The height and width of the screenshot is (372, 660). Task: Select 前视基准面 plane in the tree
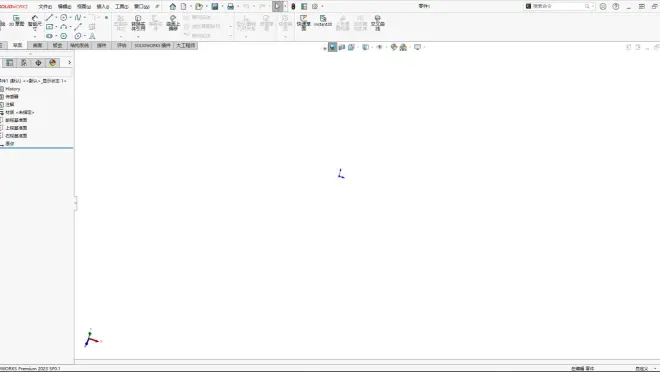point(16,120)
